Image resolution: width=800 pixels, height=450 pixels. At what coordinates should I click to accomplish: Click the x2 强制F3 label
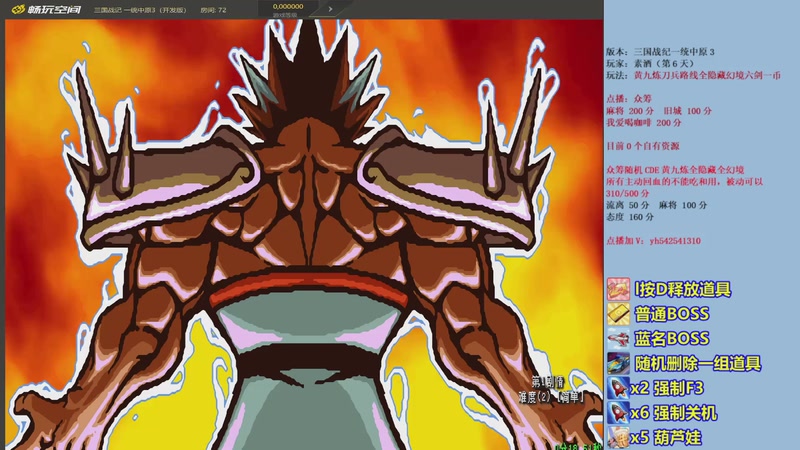[x=667, y=388]
